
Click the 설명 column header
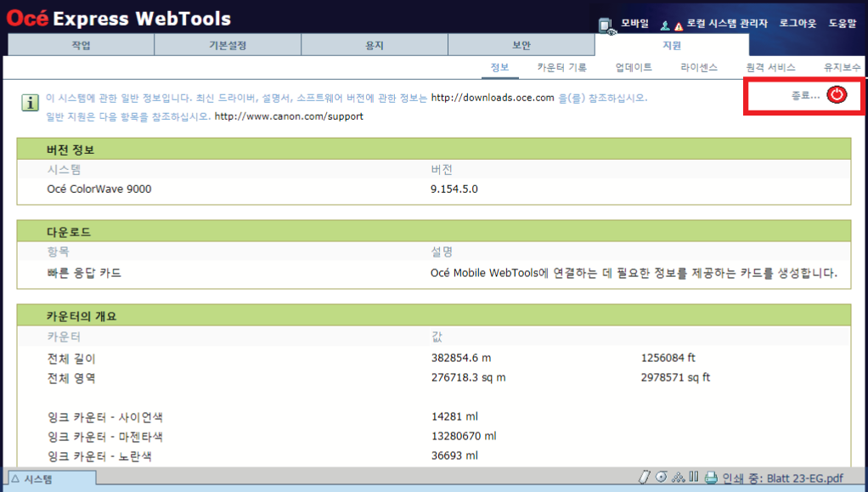[442, 252]
